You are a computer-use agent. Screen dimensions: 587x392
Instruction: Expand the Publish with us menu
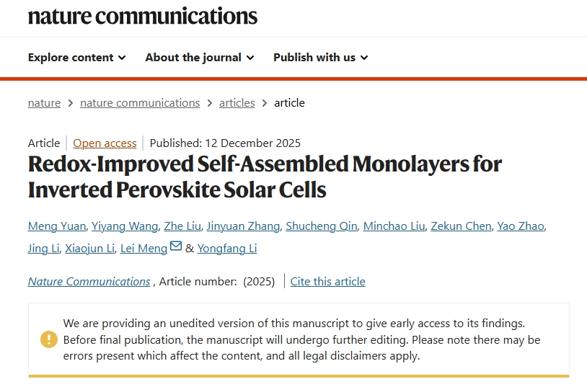(x=320, y=58)
